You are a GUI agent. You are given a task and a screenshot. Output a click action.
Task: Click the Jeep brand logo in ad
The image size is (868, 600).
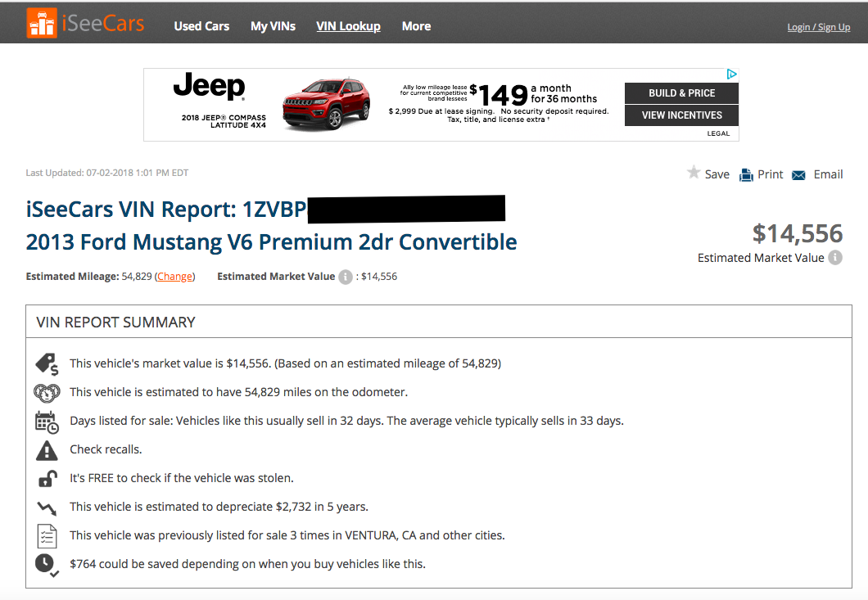tap(210, 86)
